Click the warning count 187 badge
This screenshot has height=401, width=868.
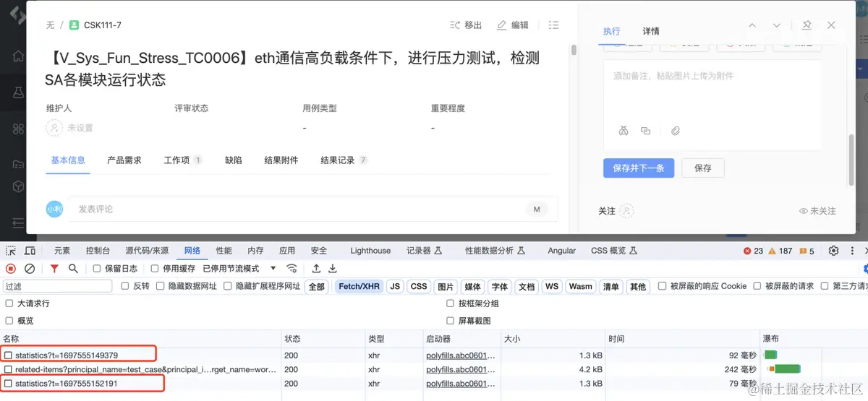click(x=780, y=251)
